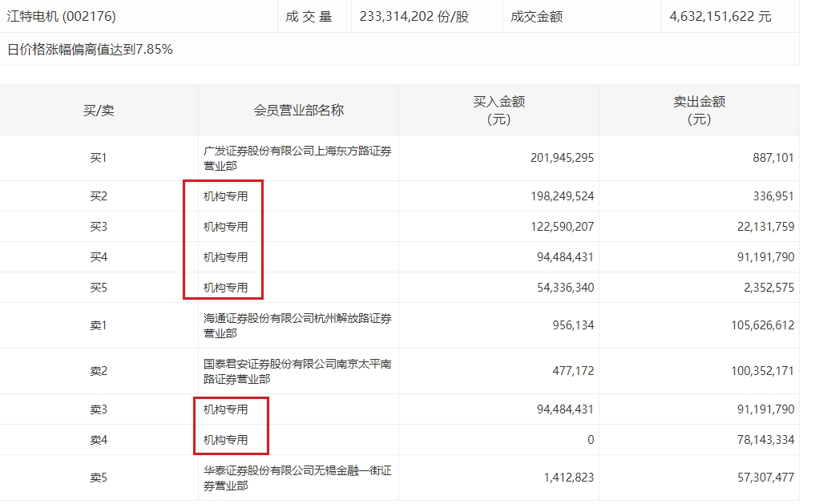Click buy amount 201,945,295 in 买1 row
815x504 pixels.
pos(562,158)
